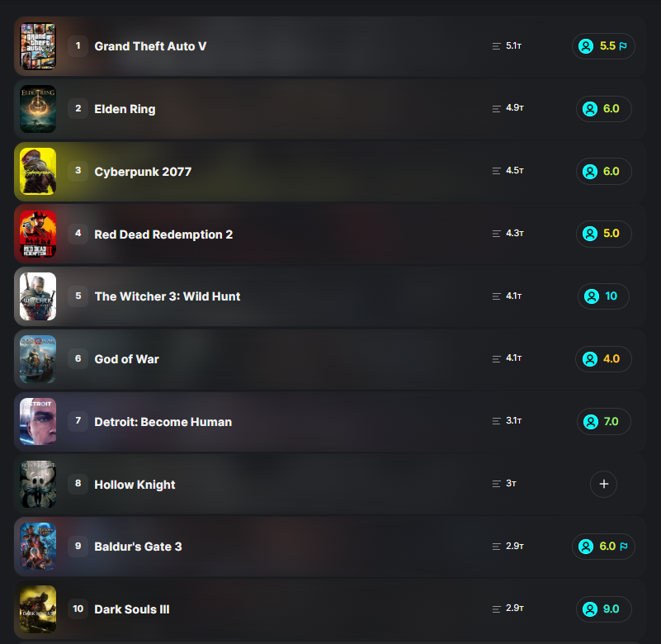Viewport: 661px width, 644px height.
Task: Click the flag icon next to Baldur's Gate 3
Action: pyautogui.click(x=624, y=546)
